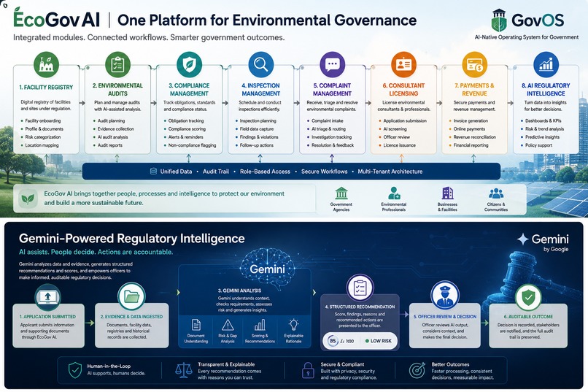Click the '5. COMPLAINT MANAGEMENT' heading
The width and height of the screenshot is (588, 392).
[332, 89]
